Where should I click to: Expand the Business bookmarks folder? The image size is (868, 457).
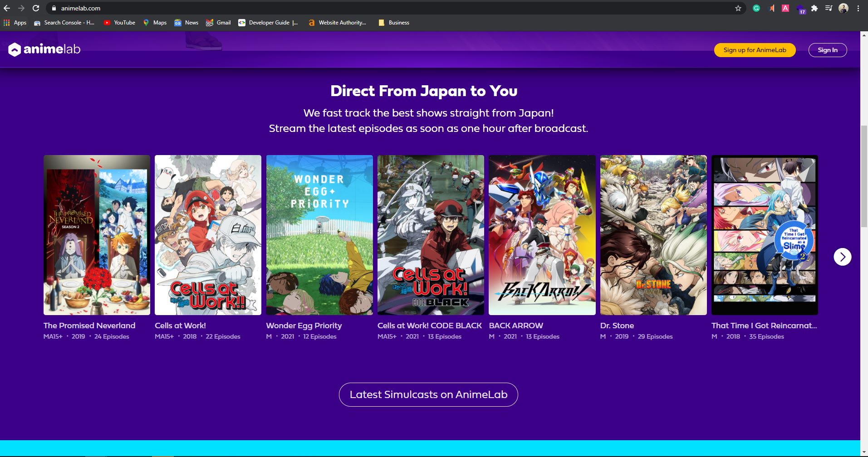tap(394, 23)
